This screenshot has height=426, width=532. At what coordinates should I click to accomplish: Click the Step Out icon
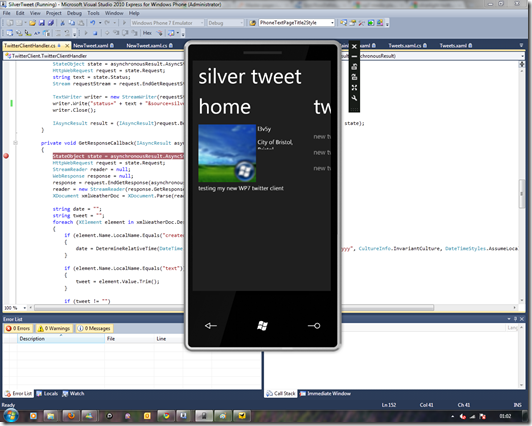point(134,33)
